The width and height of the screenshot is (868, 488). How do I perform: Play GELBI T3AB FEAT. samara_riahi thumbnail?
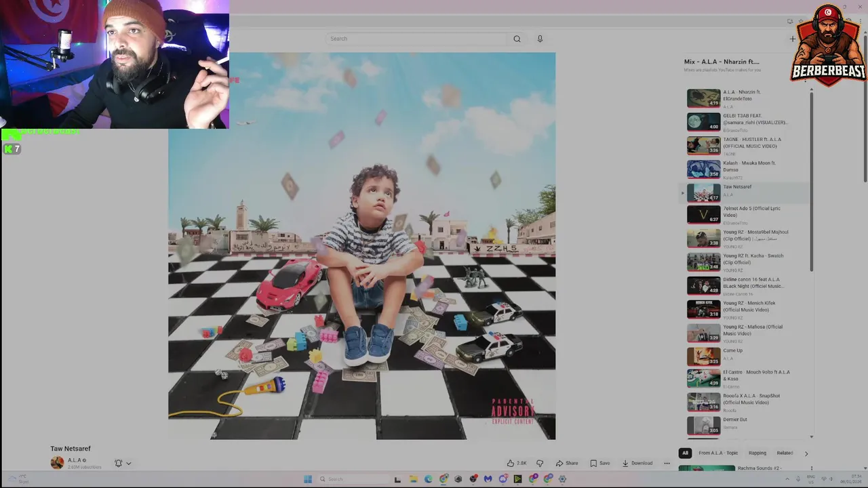(703, 122)
